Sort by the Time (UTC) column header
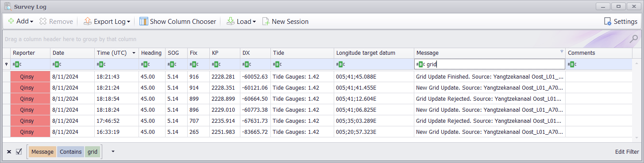The width and height of the screenshot is (644, 163). [116, 53]
